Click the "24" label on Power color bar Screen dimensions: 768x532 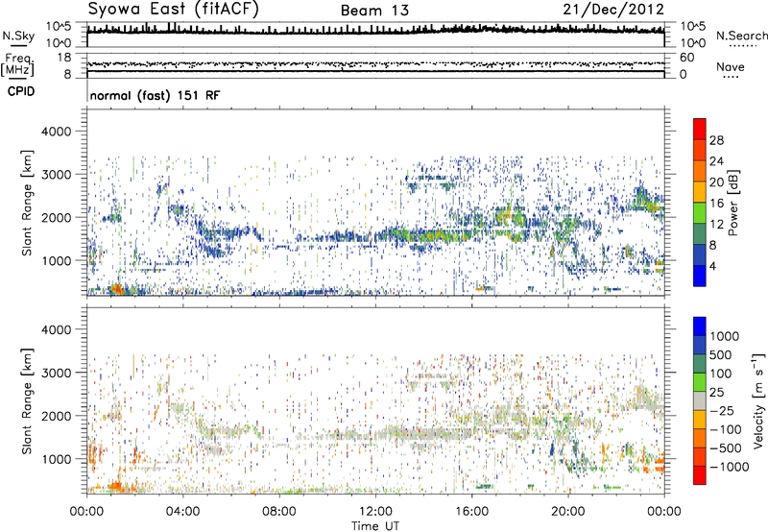coord(716,161)
